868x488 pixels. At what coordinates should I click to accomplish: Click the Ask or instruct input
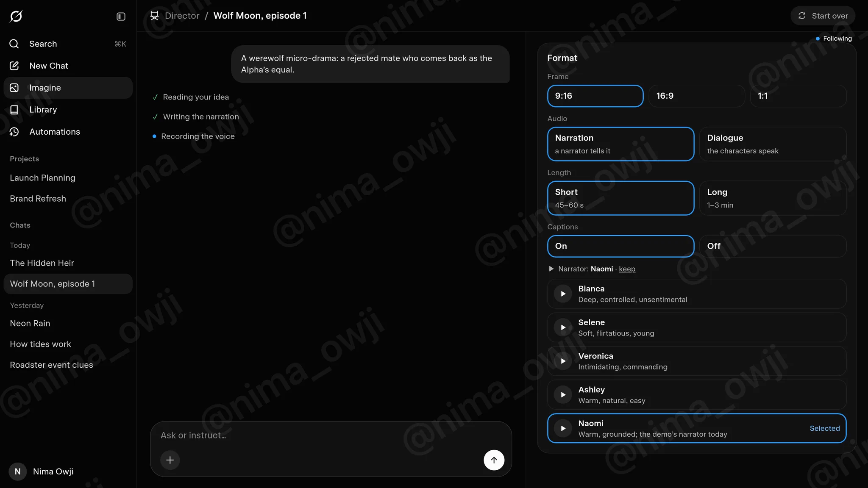point(331,435)
